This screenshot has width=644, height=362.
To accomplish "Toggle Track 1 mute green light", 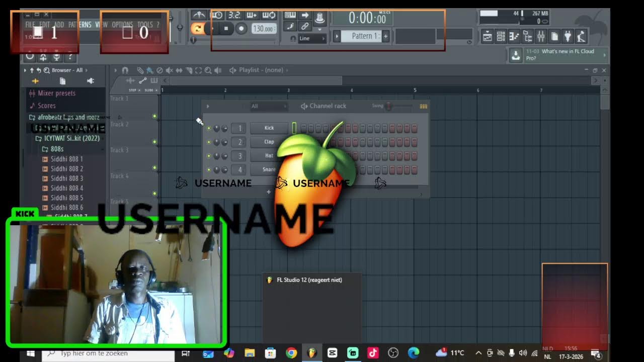I will (x=154, y=117).
